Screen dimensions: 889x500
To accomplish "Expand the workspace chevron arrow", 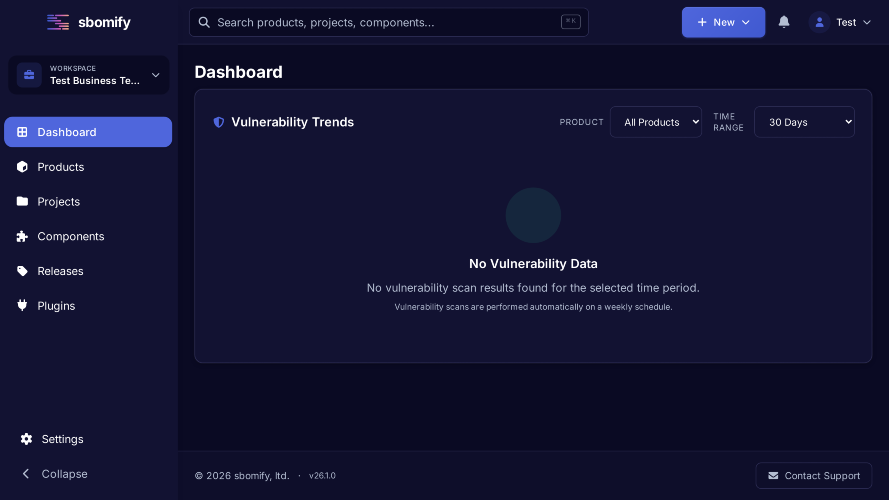I will 155,75.
